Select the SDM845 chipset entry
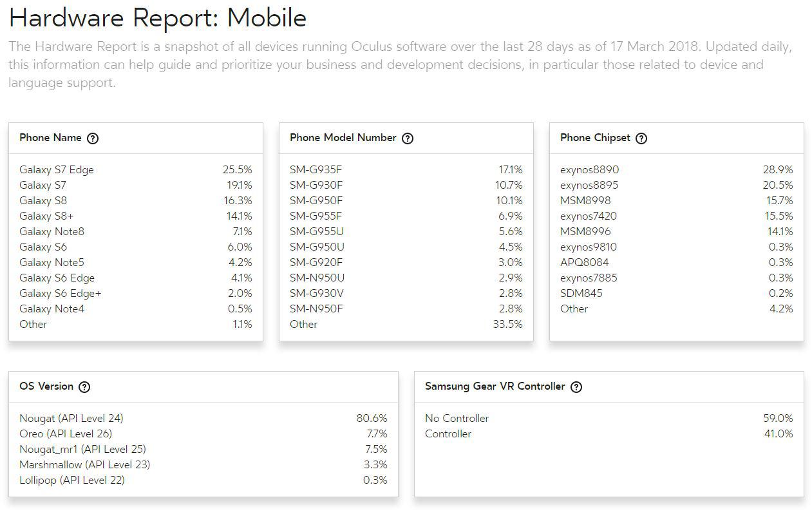812x514 pixels. pos(581,294)
